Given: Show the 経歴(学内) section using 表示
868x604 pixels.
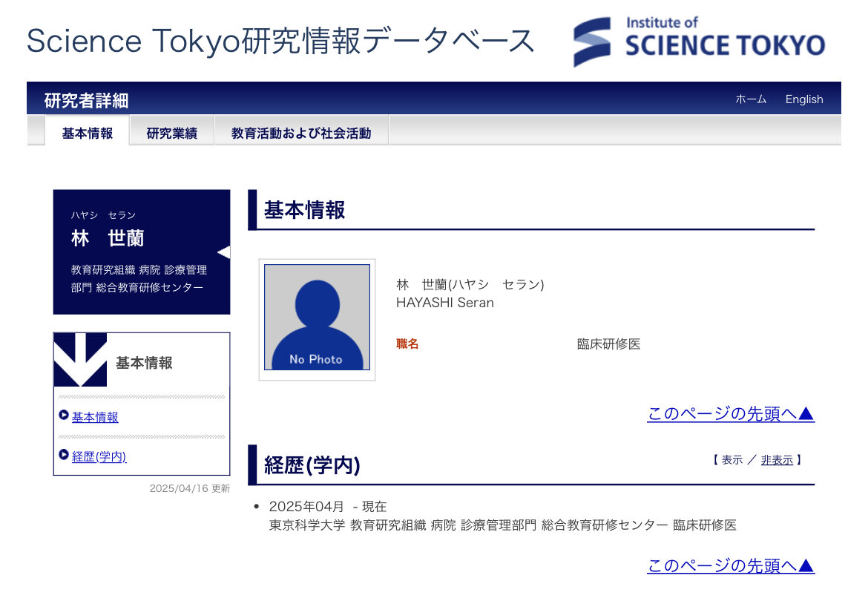Looking at the screenshot, I should pos(731,459).
